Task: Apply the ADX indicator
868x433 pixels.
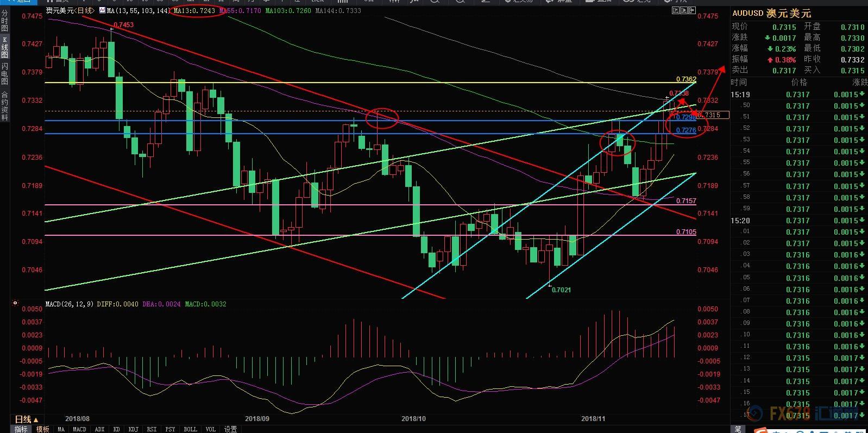Action: click(99, 429)
